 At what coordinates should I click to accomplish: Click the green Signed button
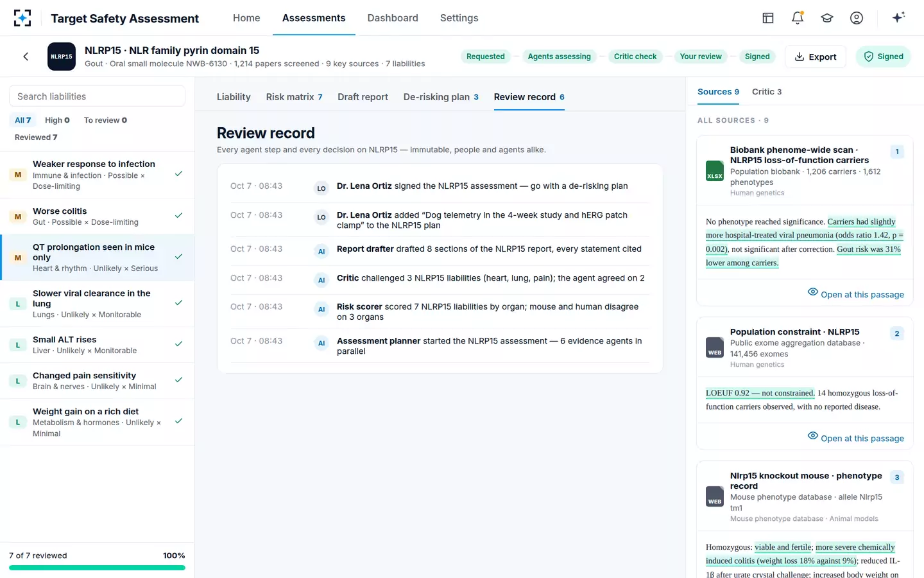[x=883, y=57]
